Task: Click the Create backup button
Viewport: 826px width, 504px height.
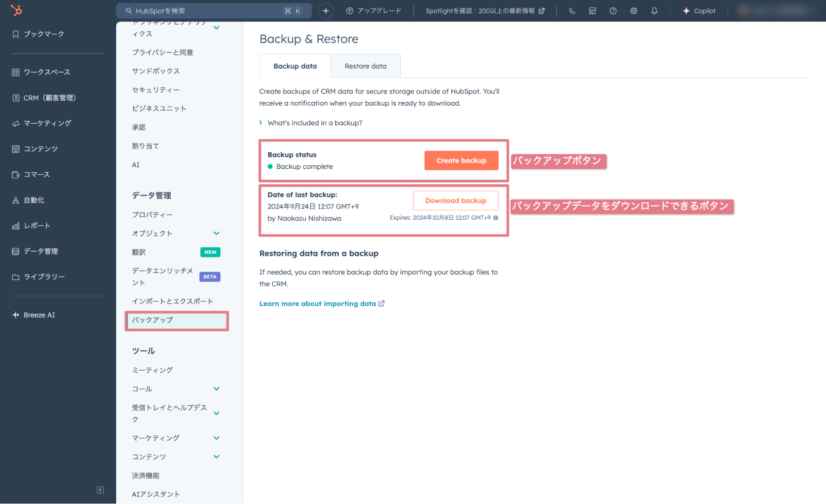Action: click(x=461, y=161)
